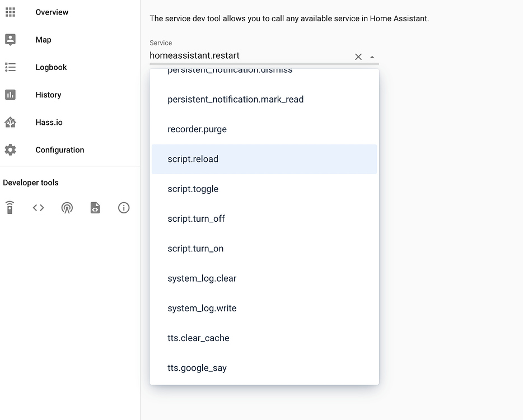The width and height of the screenshot is (523, 420).
Task: Open History from the sidebar
Action: pos(48,95)
